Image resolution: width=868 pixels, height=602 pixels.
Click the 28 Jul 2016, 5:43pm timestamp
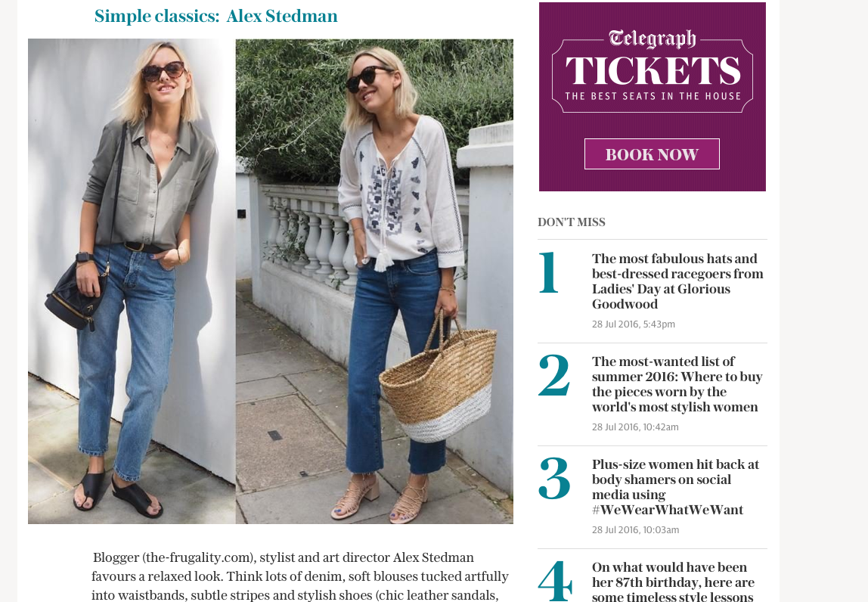pyautogui.click(x=634, y=324)
